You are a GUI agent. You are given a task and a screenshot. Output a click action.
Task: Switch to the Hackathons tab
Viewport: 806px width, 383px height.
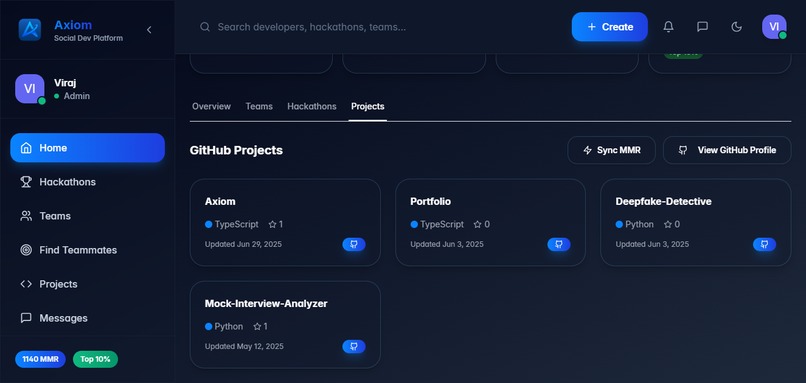(x=312, y=106)
